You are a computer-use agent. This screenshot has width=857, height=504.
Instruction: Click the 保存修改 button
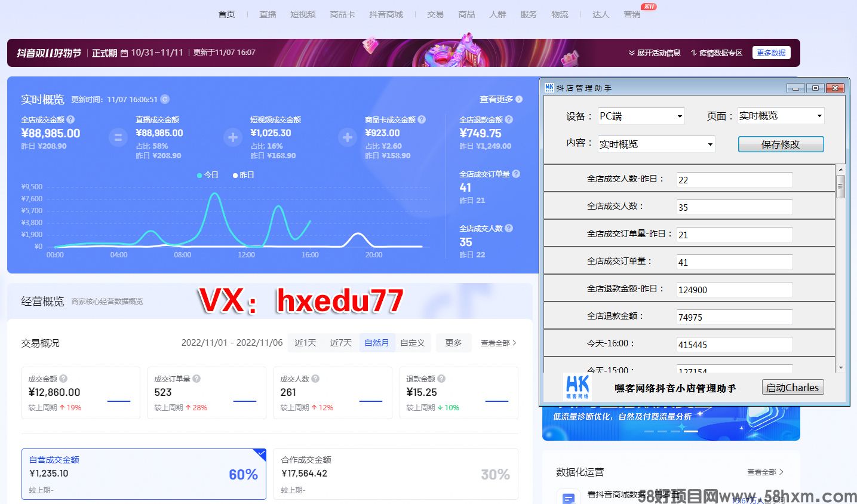click(781, 145)
